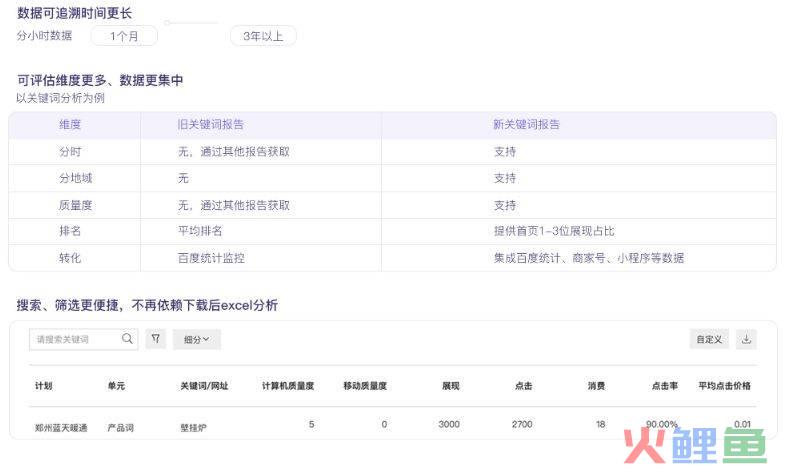Click the 点击 column header
This screenshot has width=791, height=469.
(523, 386)
